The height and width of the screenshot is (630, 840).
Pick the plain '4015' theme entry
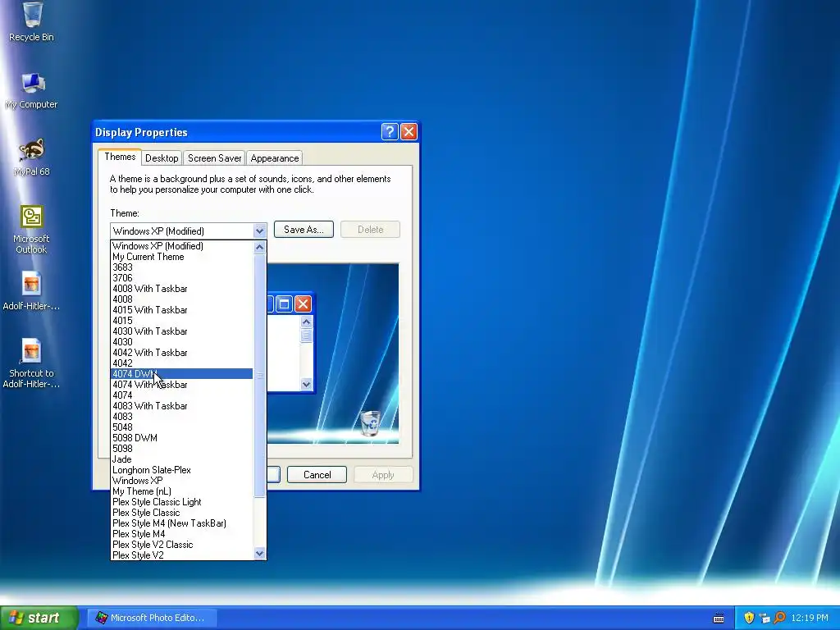181,321
